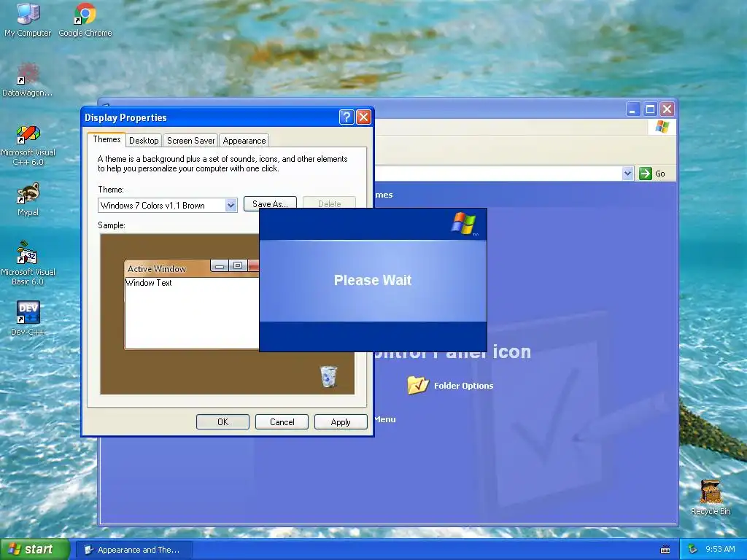This screenshot has height=560, width=747.
Task: Switch to the Themes tab
Action: [107, 139]
